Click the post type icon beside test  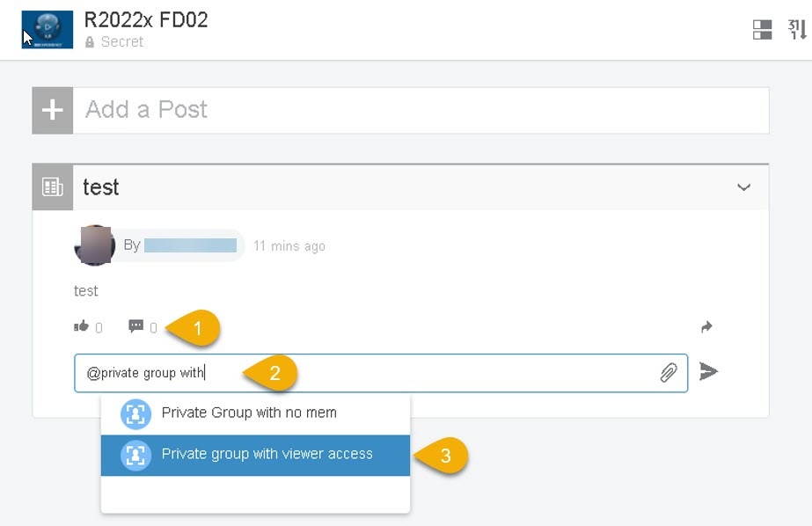53,186
